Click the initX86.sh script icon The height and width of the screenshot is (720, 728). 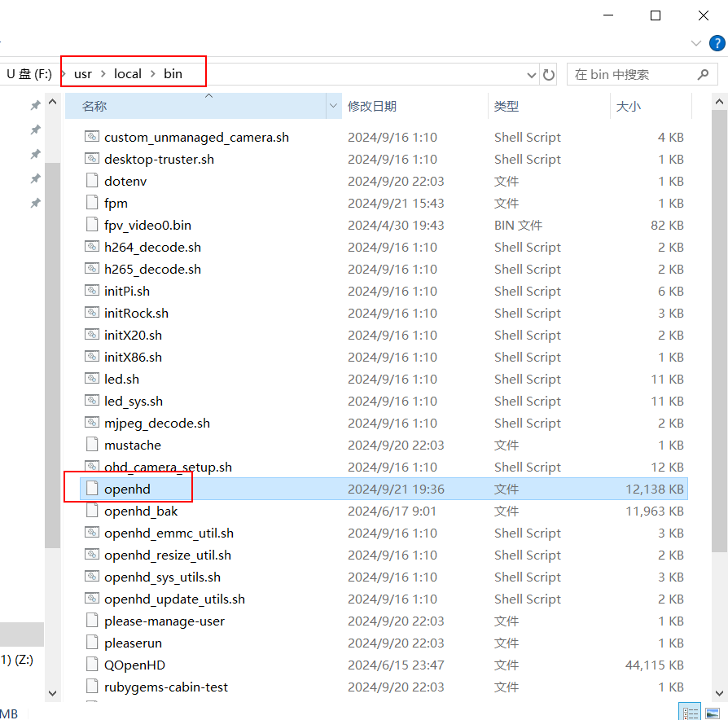(92, 356)
